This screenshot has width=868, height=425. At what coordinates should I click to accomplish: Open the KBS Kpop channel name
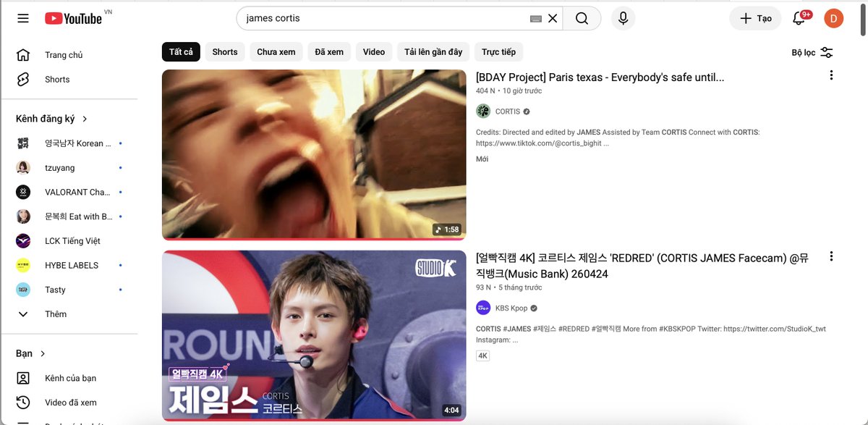click(512, 308)
